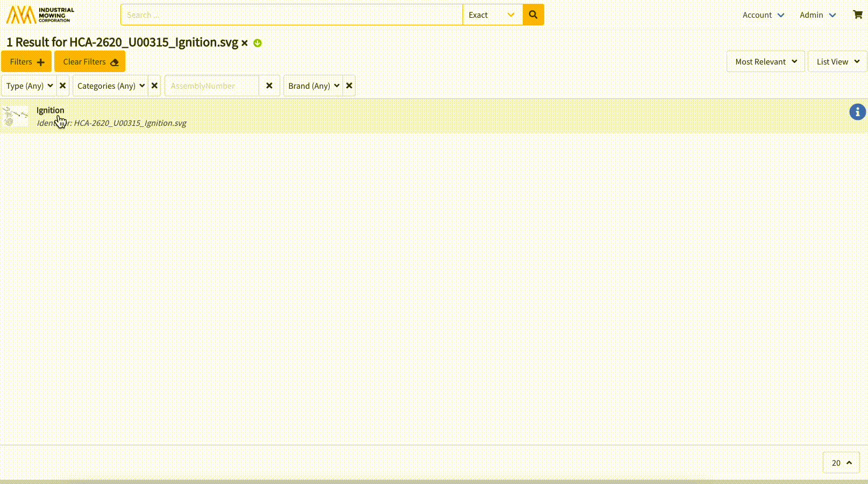Clear the Type filter with its X
Screen dimensions: 868x484
63,86
